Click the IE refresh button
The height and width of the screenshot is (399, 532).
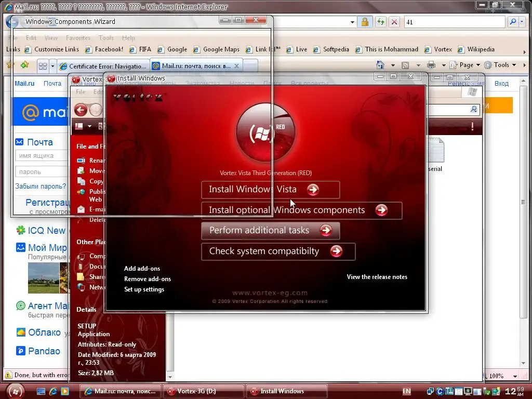pos(380,22)
